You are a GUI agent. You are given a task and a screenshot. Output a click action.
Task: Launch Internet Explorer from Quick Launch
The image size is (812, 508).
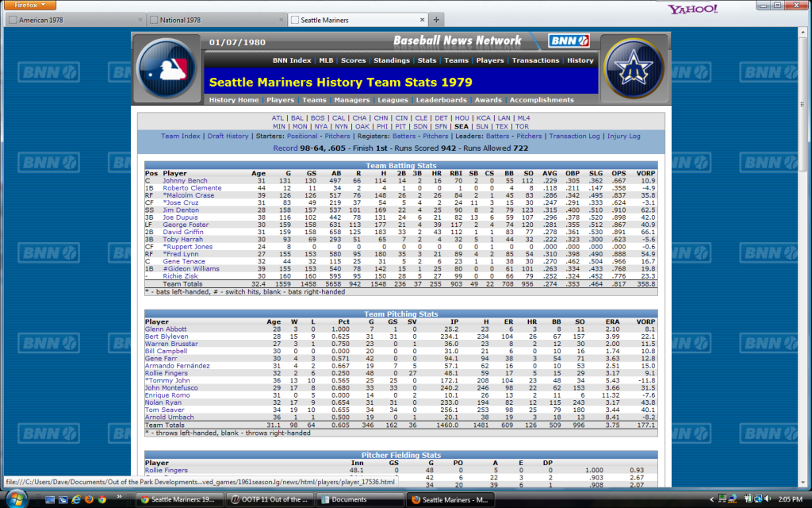coord(76,500)
